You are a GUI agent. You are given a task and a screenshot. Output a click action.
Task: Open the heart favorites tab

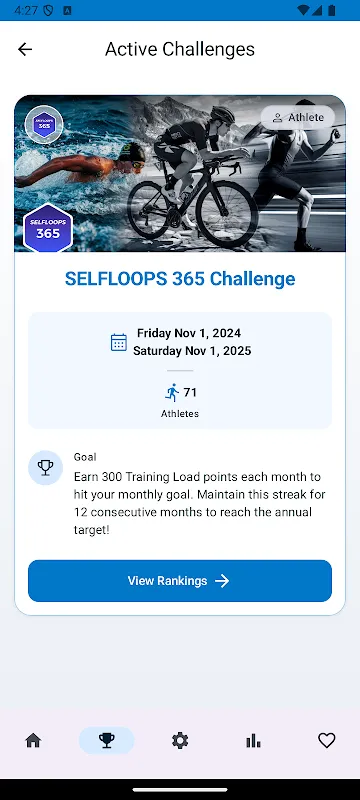[x=327, y=740]
